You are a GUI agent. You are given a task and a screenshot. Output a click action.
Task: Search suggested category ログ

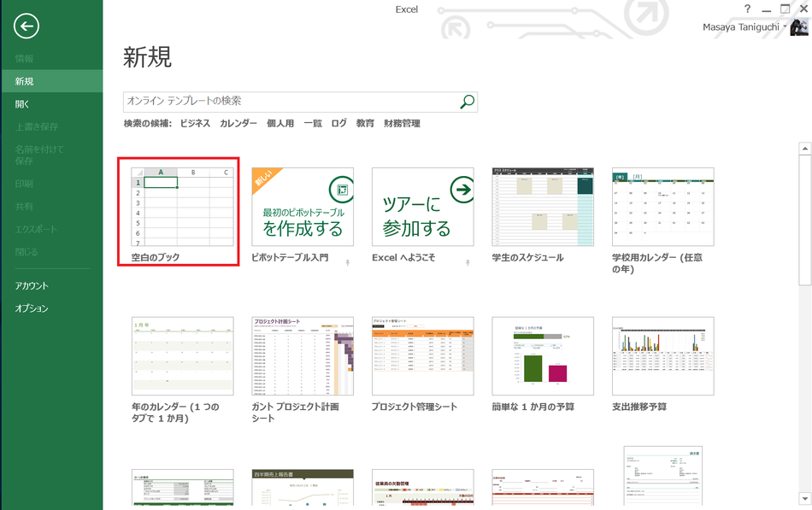pyautogui.click(x=339, y=123)
